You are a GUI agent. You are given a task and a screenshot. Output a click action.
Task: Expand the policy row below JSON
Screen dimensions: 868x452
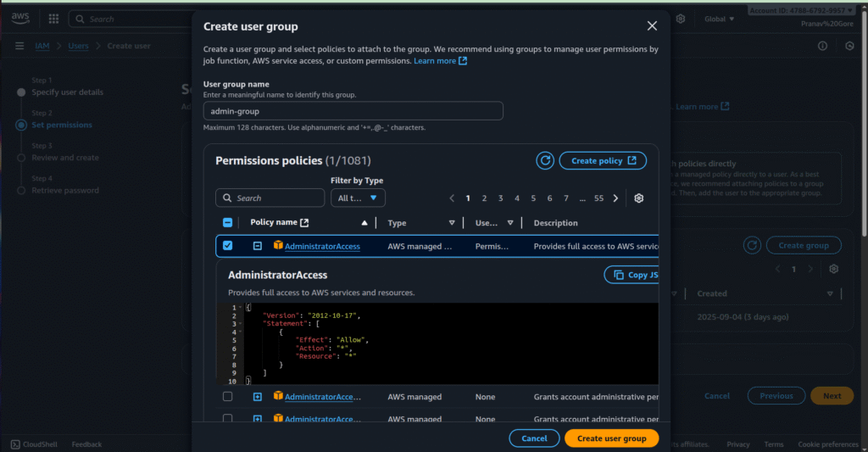coord(258,397)
